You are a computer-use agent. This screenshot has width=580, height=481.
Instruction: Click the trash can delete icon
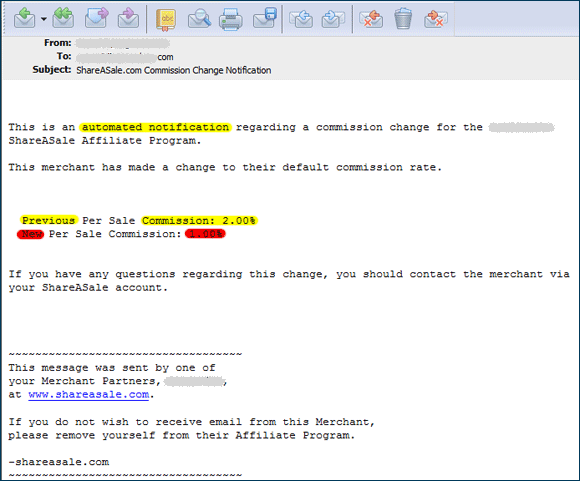(403, 18)
